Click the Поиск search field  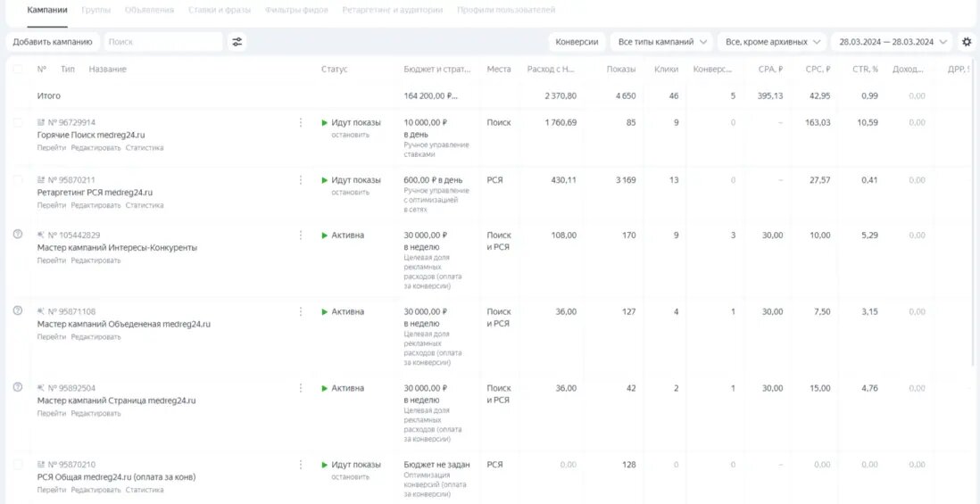(x=162, y=42)
